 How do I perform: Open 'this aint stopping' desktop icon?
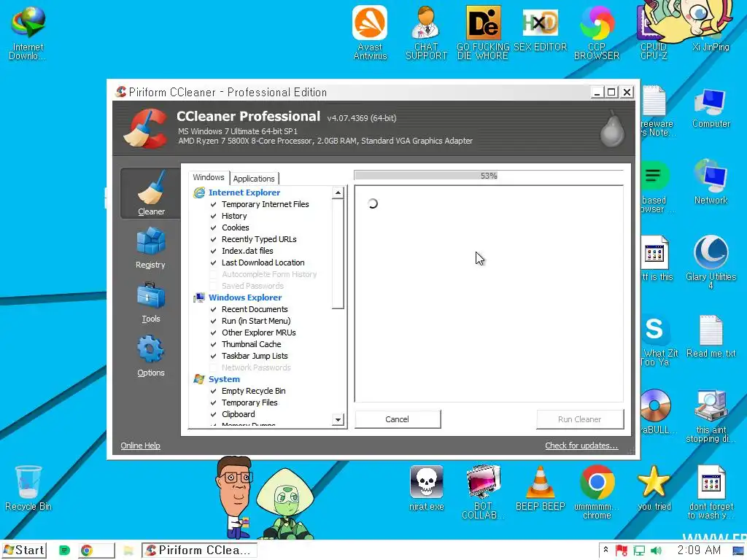coord(711,416)
